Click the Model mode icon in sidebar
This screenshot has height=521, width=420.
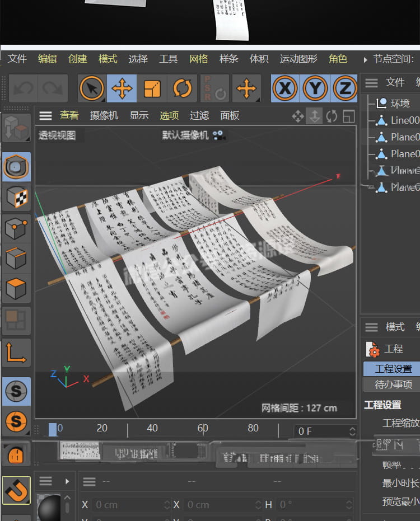pos(16,166)
